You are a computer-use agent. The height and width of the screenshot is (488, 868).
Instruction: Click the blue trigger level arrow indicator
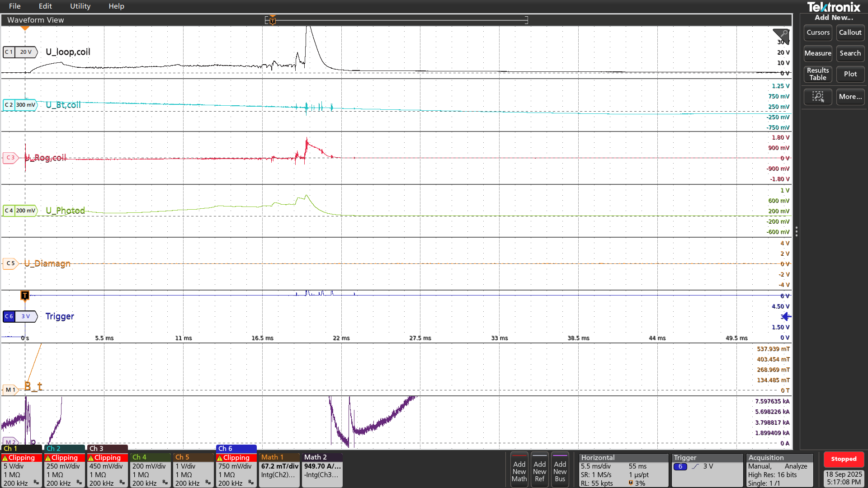pos(787,316)
